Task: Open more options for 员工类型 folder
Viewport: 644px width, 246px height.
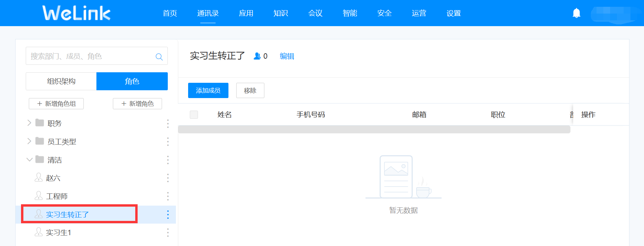Action: [x=168, y=142]
